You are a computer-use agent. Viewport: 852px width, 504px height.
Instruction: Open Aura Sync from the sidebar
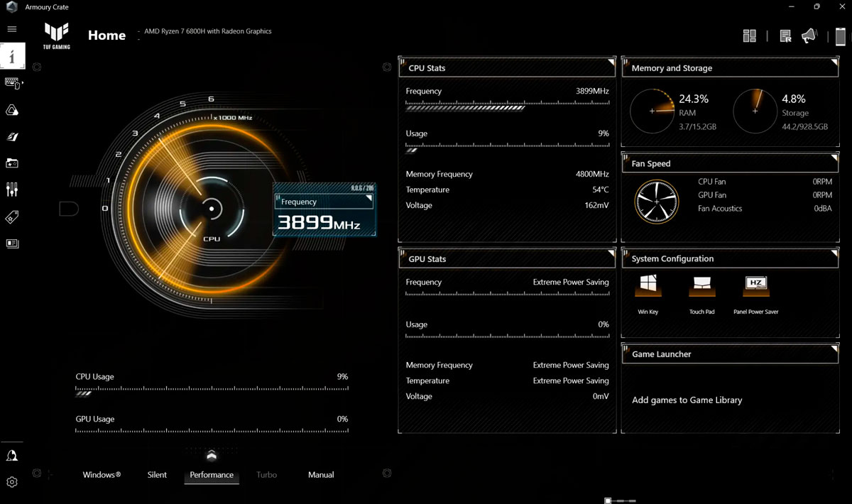point(12,110)
